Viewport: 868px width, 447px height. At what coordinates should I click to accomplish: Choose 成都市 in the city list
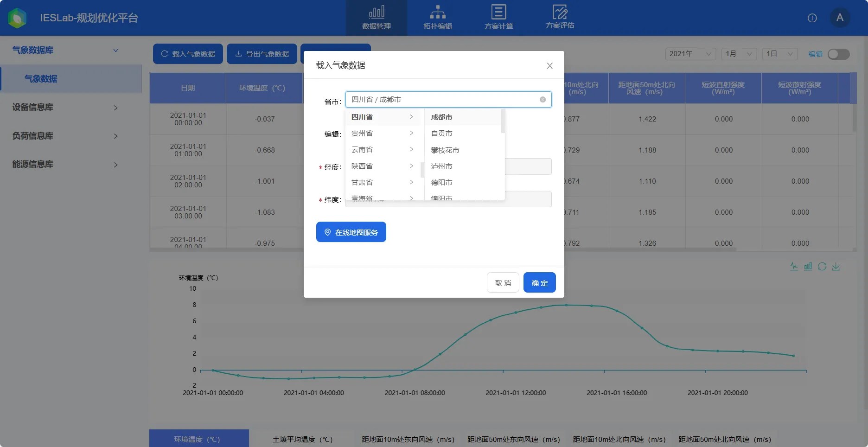coord(464,117)
